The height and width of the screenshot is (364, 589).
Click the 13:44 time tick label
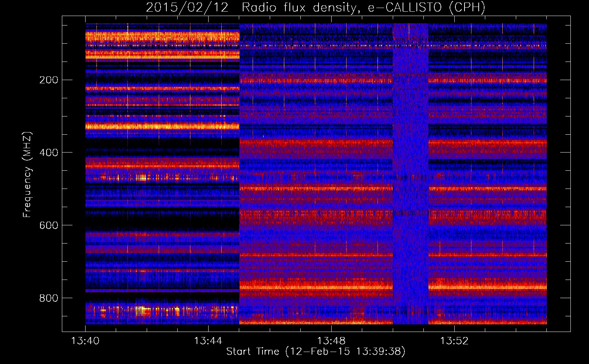[208, 341]
